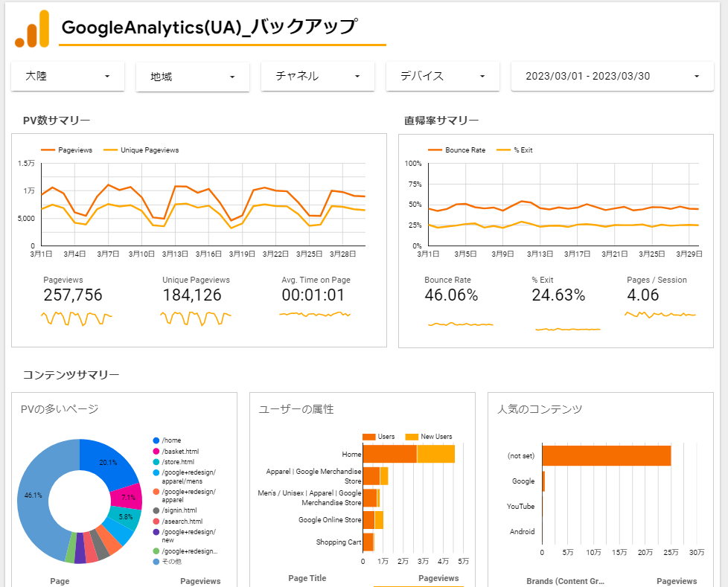Click the /signin.html legend dot

(x=156, y=510)
